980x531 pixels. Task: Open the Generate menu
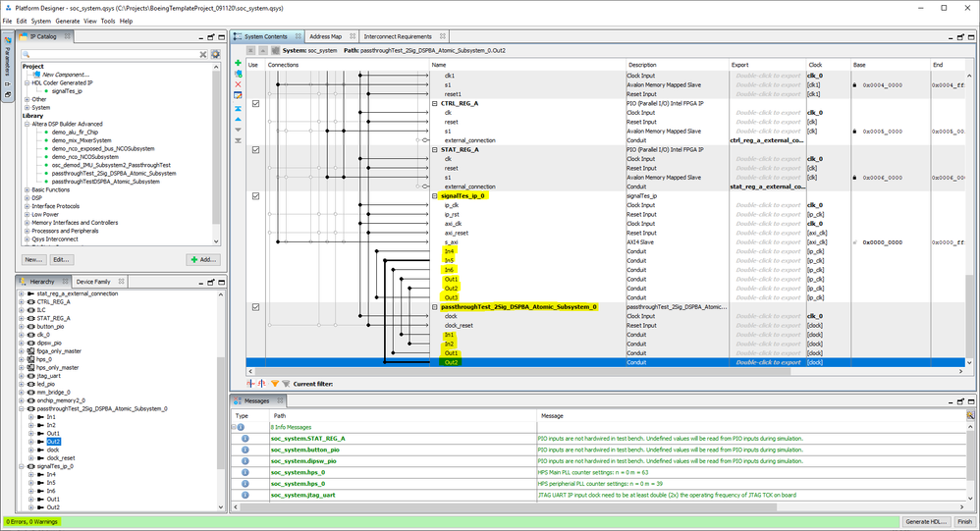[68, 21]
